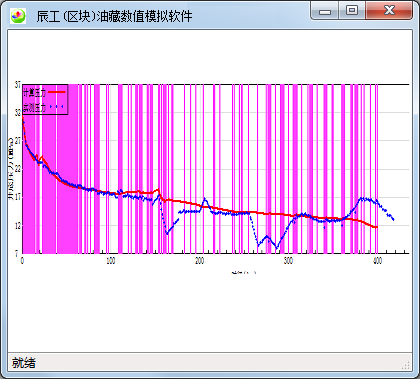The image size is (420, 380).
Task: Select the 实测压力 legend entry
Action: pos(34,107)
